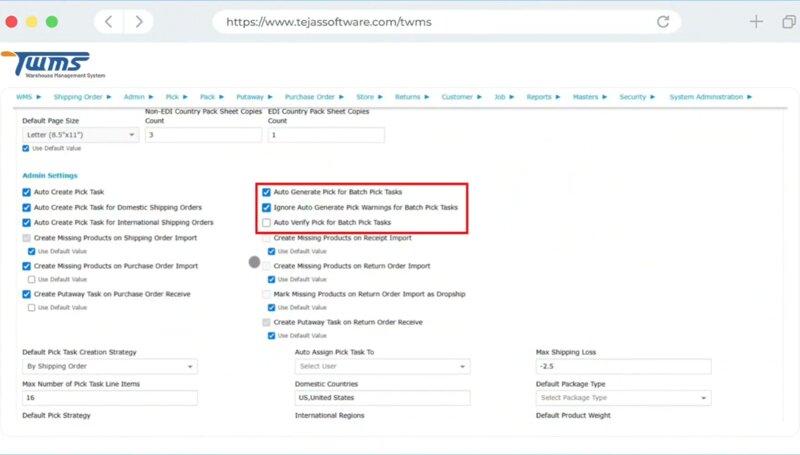Click the green macOS window button
Screen dimensions: 800x455
point(52,21)
